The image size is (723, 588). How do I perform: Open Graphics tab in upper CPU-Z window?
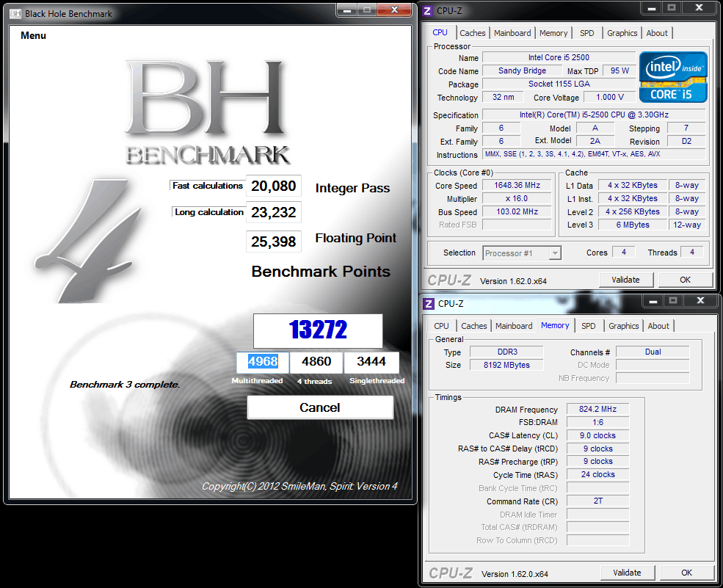[x=622, y=33]
